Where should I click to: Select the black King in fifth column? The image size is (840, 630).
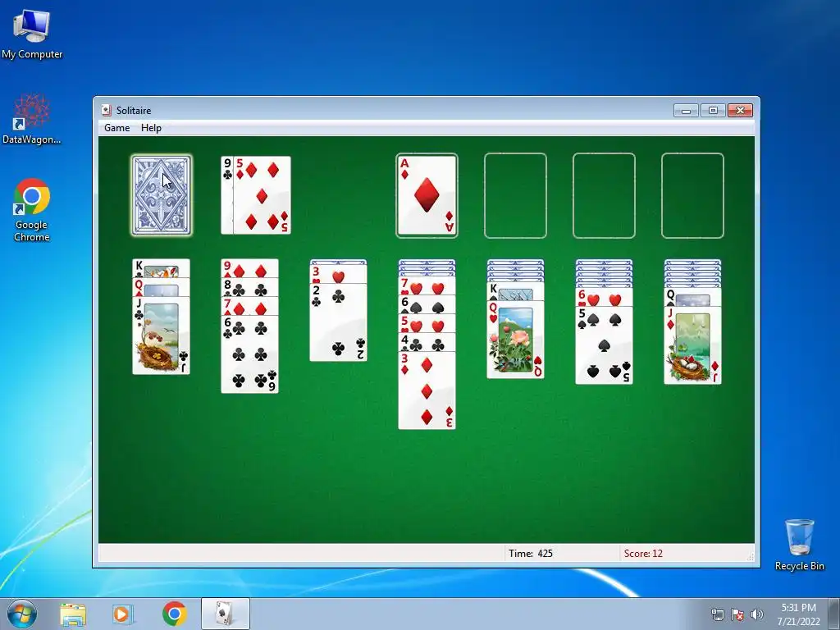click(x=515, y=291)
